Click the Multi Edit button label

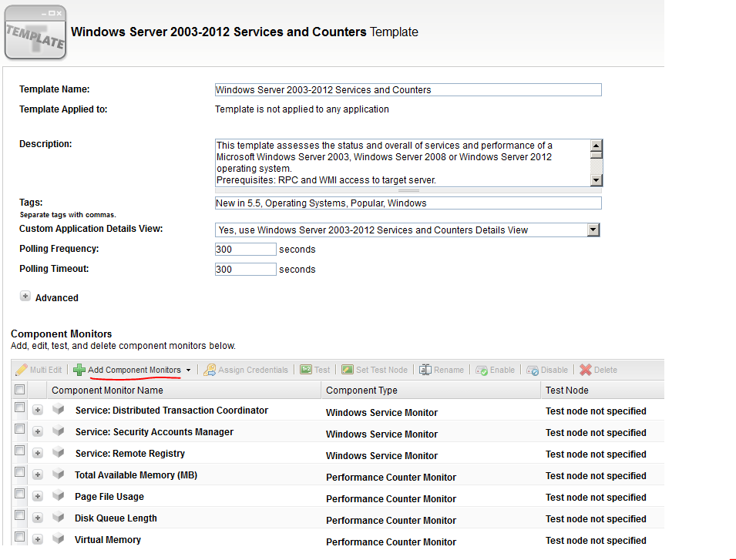pos(46,370)
